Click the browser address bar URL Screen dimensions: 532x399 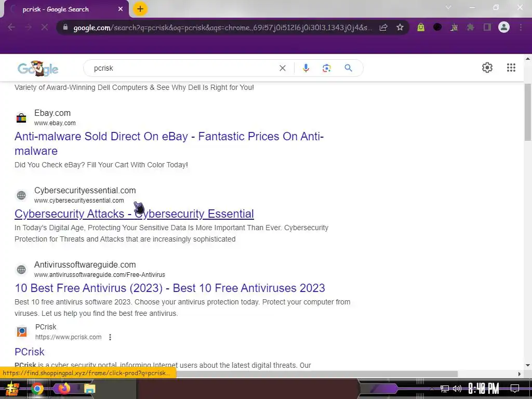point(222,28)
